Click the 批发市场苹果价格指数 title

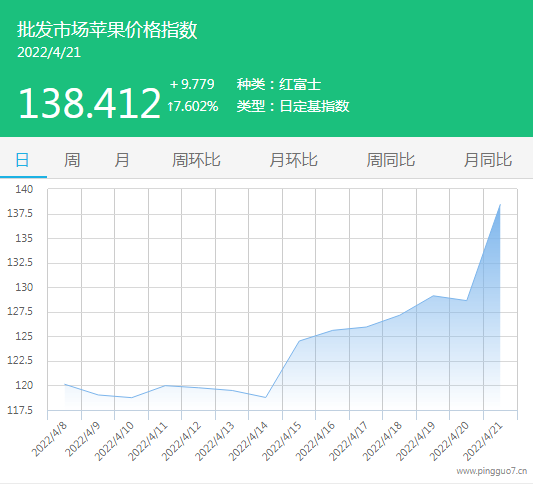(107, 30)
